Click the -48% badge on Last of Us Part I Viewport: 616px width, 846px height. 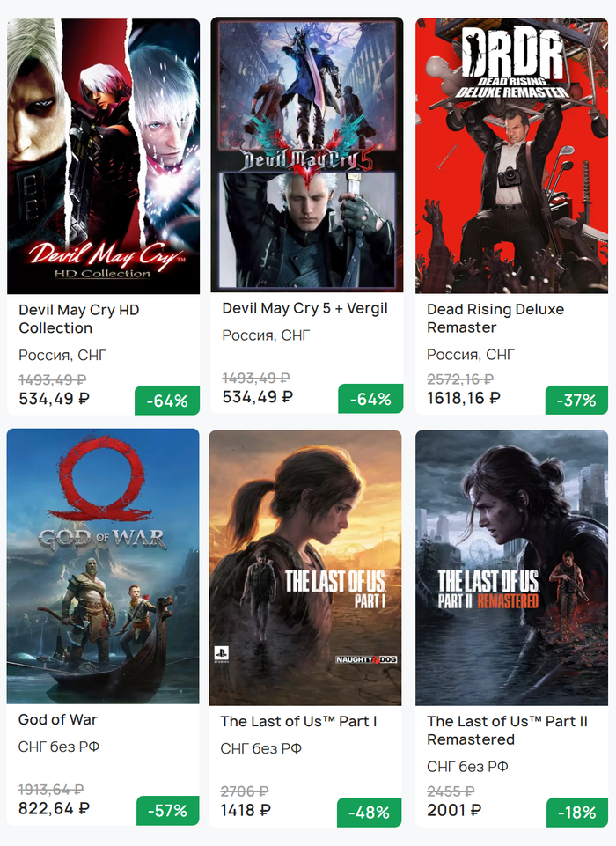click(369, 812)
